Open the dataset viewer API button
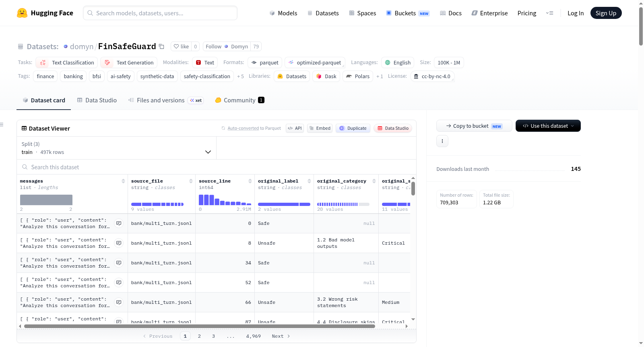Viewport: 644px width, 347px height. (295, 128)
